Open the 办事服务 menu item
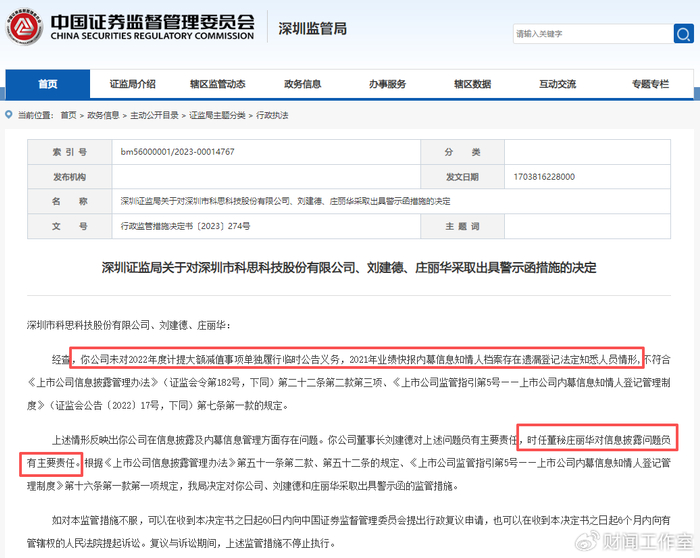The height and width of the screenshot is (558, 700). 388,84
